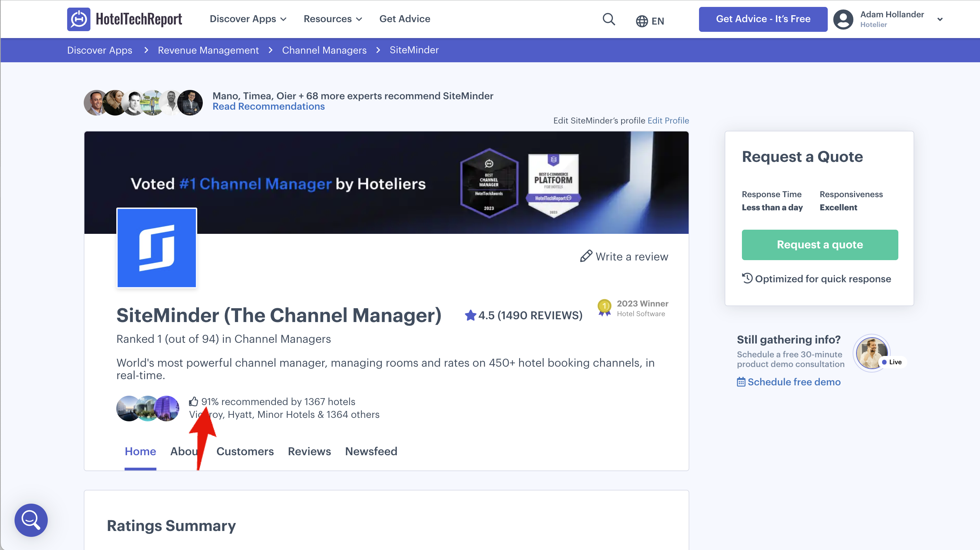The image size is (980, 550).
Task: Expand the Resources dropdown menu
Action: click(x=333, y=19)
